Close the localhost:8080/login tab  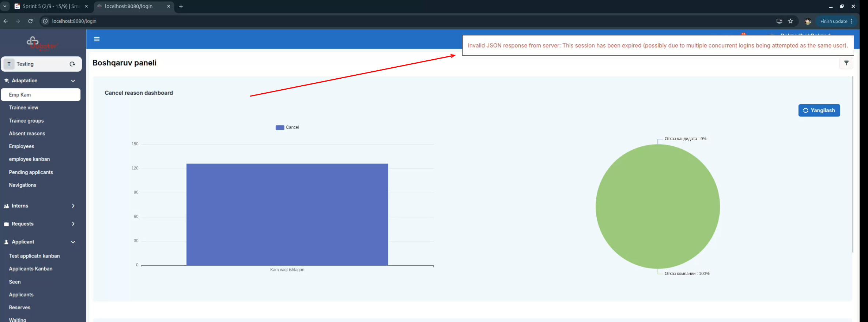(169, 6)
